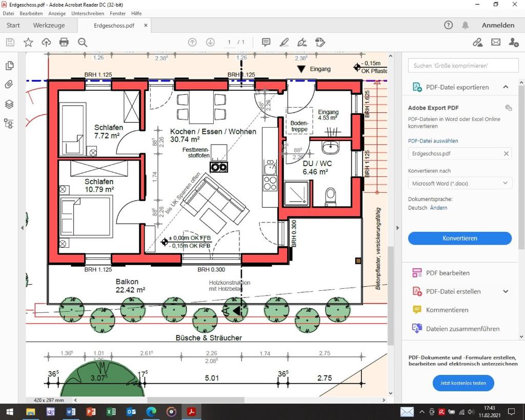The height and width of the screenshot is (420, 525).
Task: Add a sticky note comment
Action: [266, 42]
